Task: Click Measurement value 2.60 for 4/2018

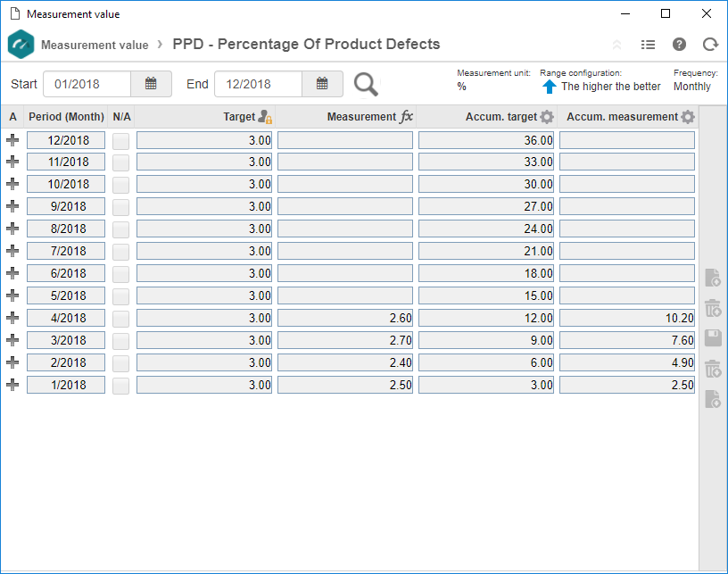Action: click(345, 318)
